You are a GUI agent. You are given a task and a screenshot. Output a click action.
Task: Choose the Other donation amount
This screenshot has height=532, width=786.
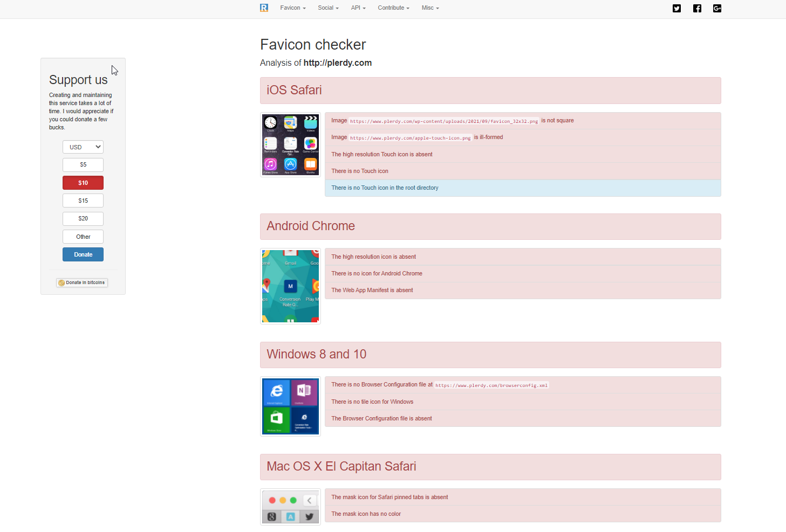point(83,236)
